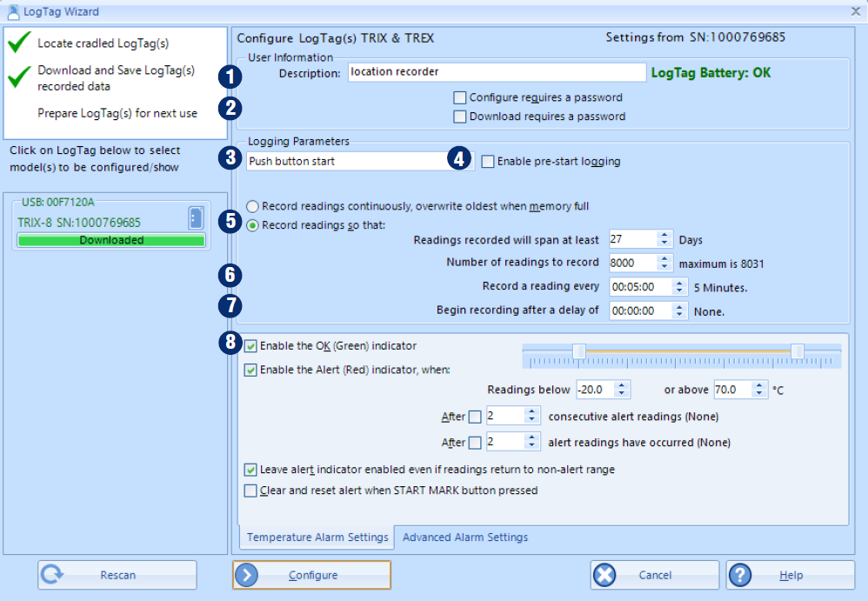Click the Readings below -20.0 field
Screen dimensions: 868x601
(x=596, y=390)
